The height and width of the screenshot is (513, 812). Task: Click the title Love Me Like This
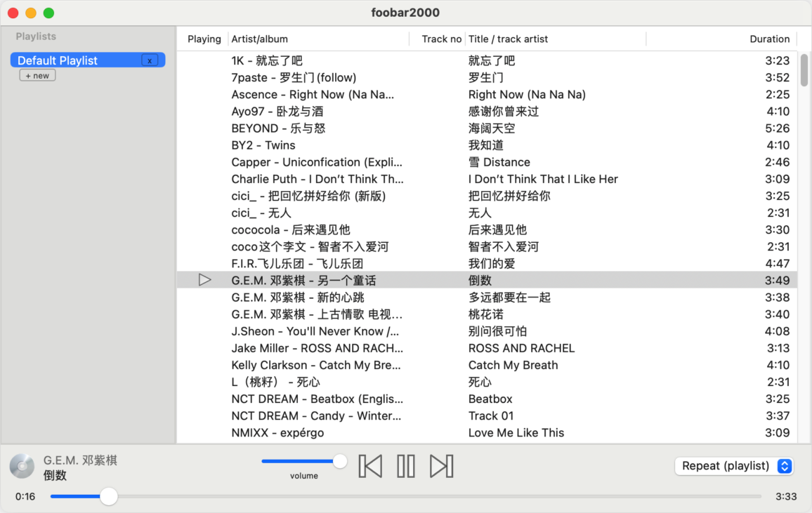coord(516,433)
